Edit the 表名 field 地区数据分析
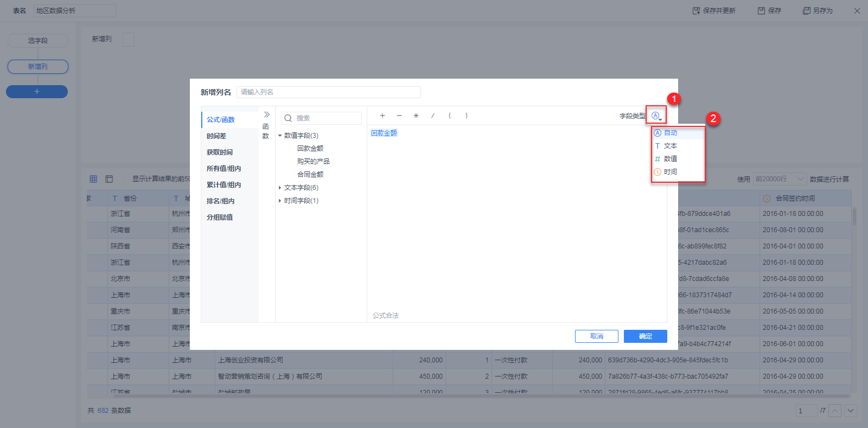 point(75,11)
